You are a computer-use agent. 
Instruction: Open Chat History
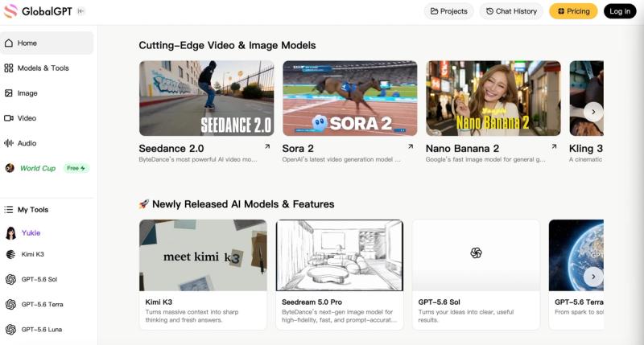click(x=511, y=11)
